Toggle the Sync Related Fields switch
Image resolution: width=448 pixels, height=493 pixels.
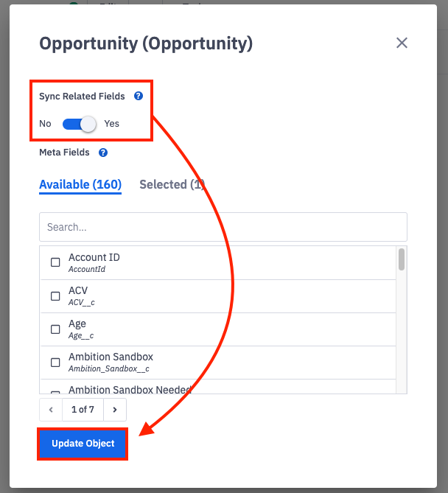coord(80,124)
